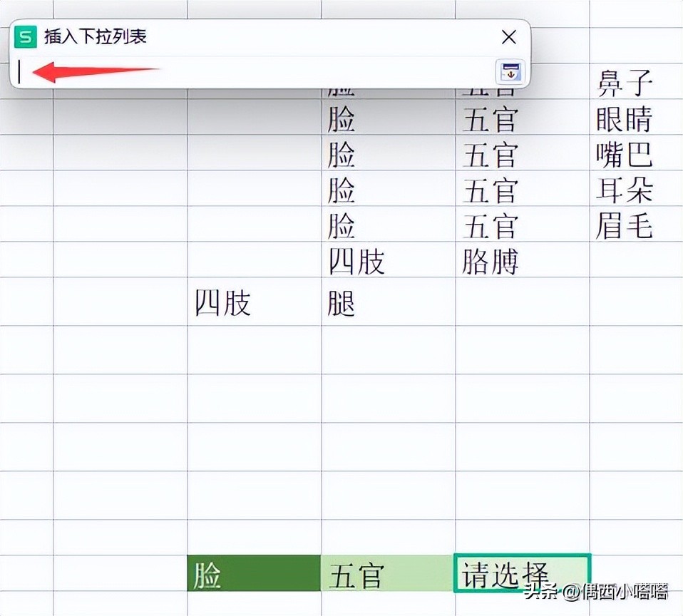Close the 插入下拉列表 dialog
Screen dimensions: 683x616
pyautogui.click(x=509, y=36)
